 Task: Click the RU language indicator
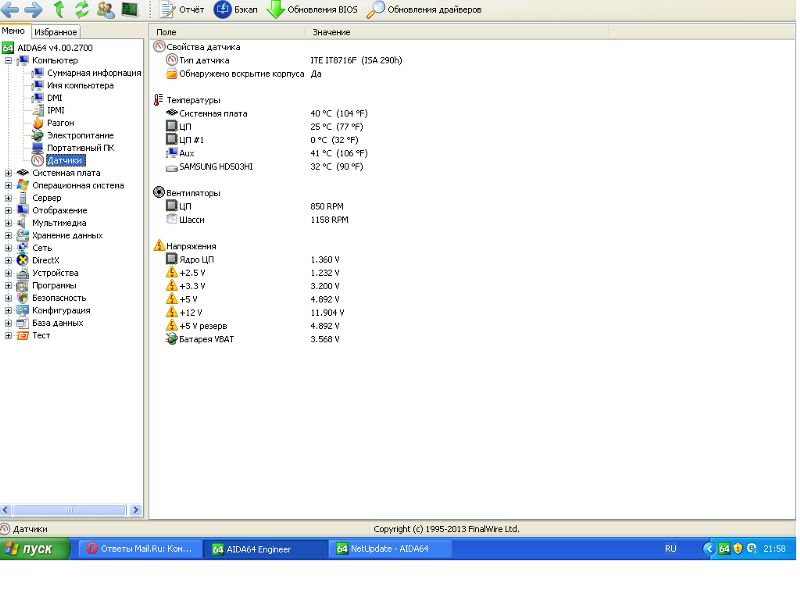point(670,549)
